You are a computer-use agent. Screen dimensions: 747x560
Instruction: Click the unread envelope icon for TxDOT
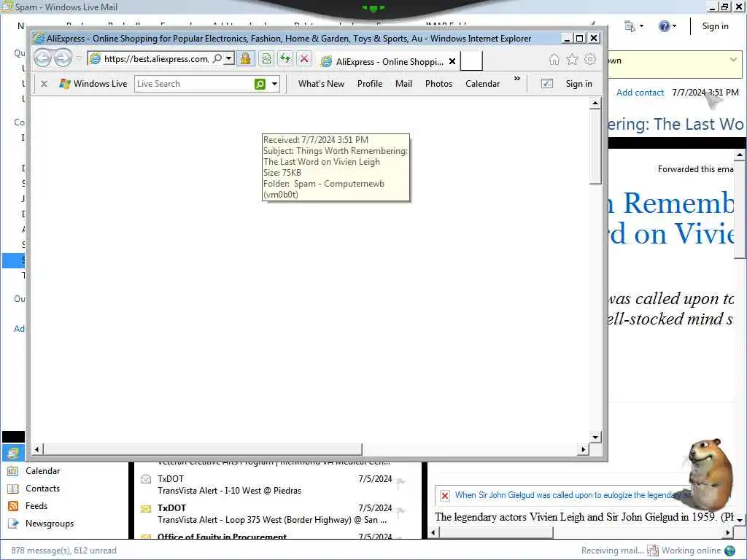tap(146, 508)
